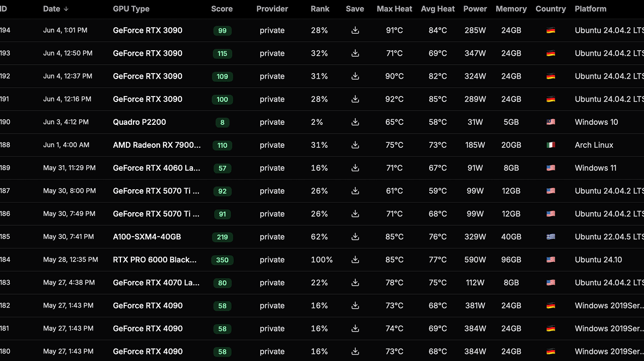
Task: Save the RTX PRO 6000 Black benchmark
Action: click(355, 260)
